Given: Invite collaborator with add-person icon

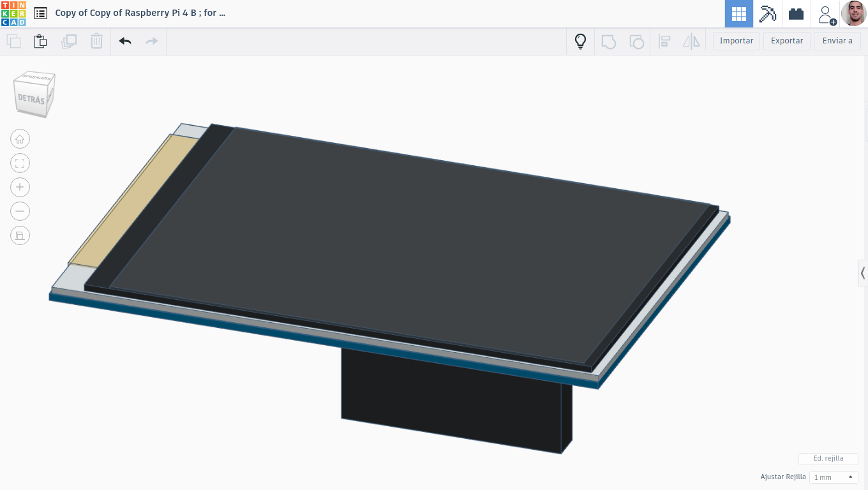Looking at the screenshot, I should coord(826,14).
